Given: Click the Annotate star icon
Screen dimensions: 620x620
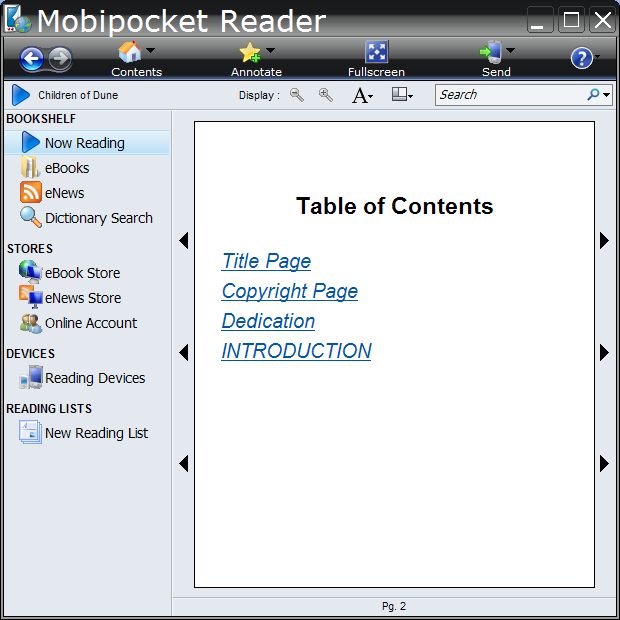Looking at the screenshot, I should (250, 52).
